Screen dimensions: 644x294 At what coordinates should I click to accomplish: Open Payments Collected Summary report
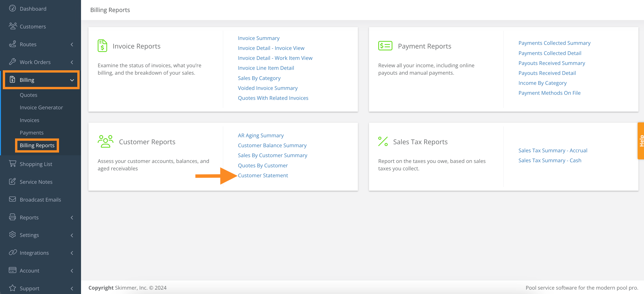554,43
